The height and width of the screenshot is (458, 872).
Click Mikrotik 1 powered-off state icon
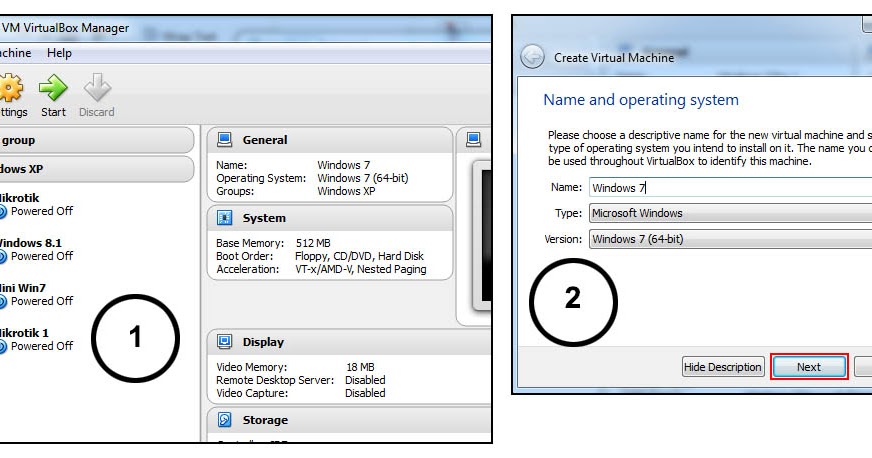[2, 347]
